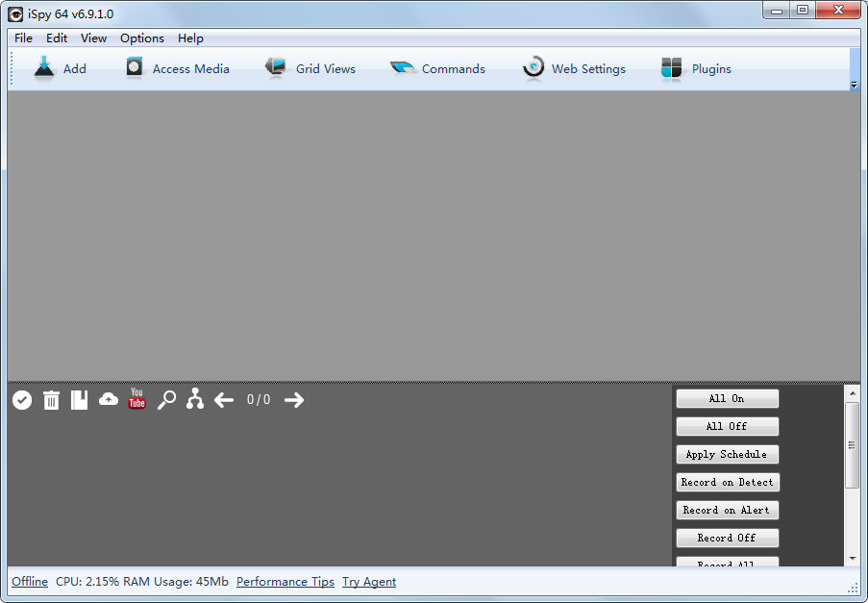Open the Edit menu
The image size is (868, 603).
pyautogui.click(x=57, y=38)
